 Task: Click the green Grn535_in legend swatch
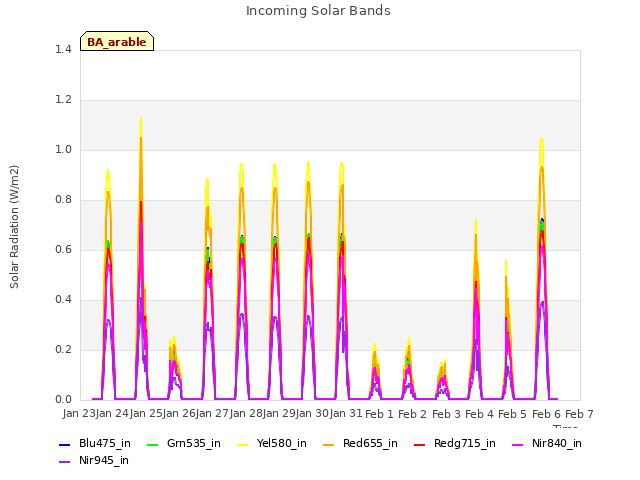coord(152,444)
